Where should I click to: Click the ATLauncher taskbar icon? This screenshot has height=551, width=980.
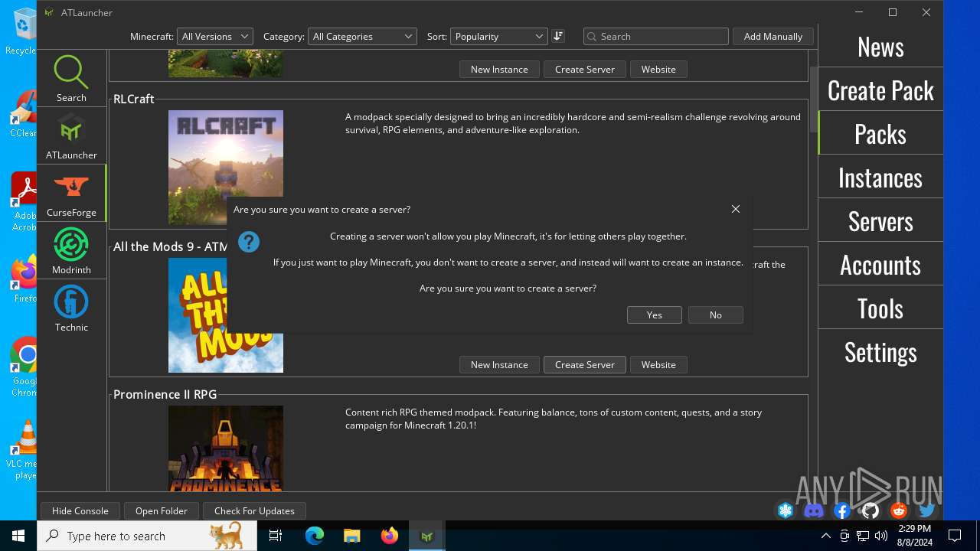(x=427, y=536)
